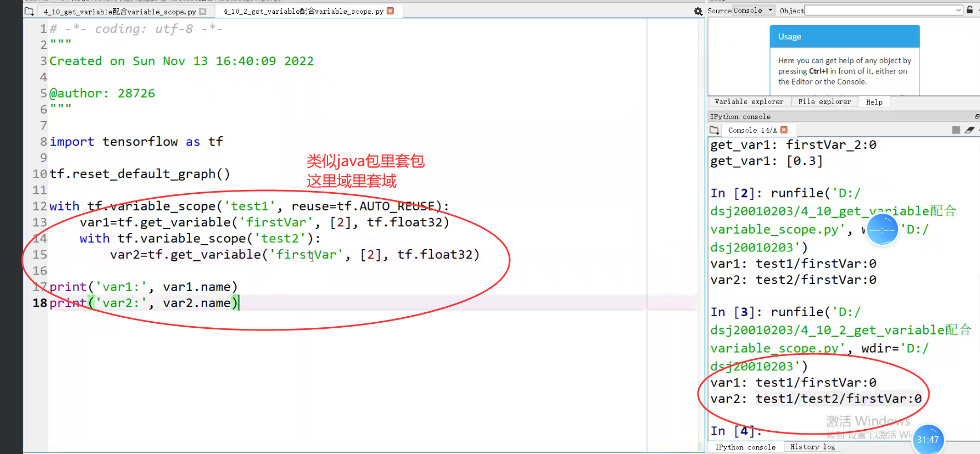
Task: Click the 'import tensorflow as tf' line
Action: [136, 142]
